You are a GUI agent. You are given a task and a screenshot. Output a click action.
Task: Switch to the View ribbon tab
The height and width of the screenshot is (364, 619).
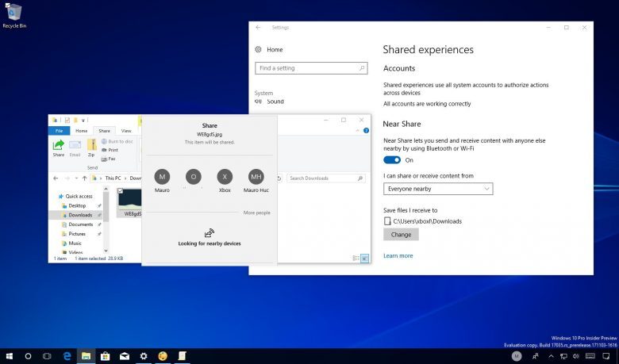[x=126, y=131]
